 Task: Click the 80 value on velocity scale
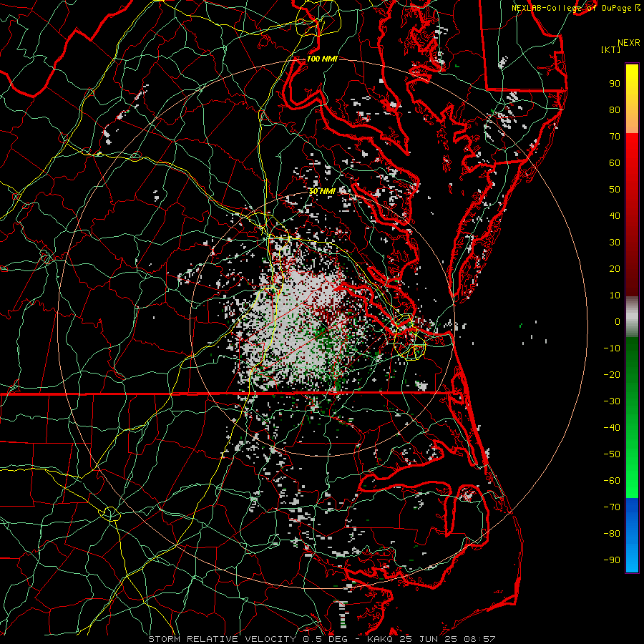(615, 109)
